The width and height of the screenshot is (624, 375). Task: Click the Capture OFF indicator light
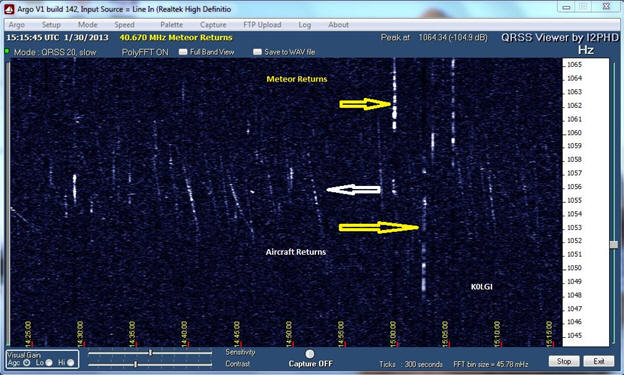pyautogui.click(x=310, y=354)
